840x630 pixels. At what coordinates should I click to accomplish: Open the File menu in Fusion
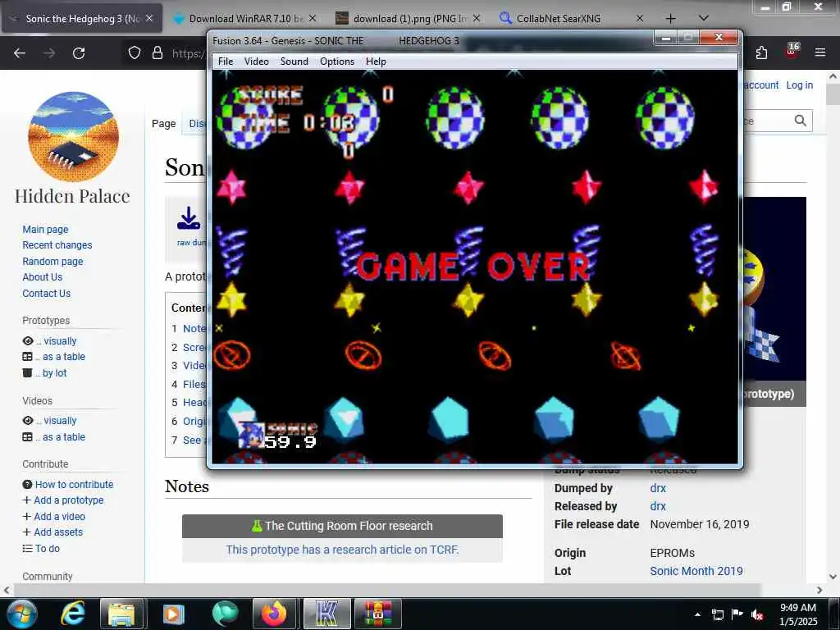tap(226, 62)
